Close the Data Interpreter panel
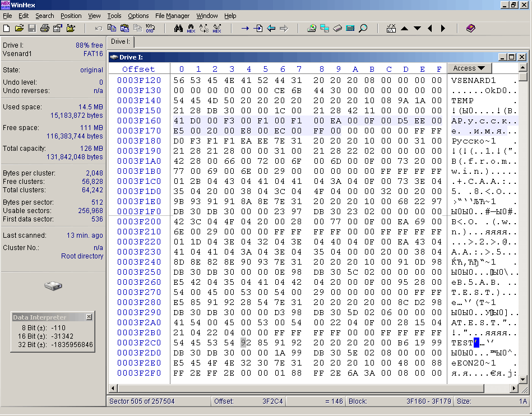Screen dimensions: 532x416 pos(89,317)
